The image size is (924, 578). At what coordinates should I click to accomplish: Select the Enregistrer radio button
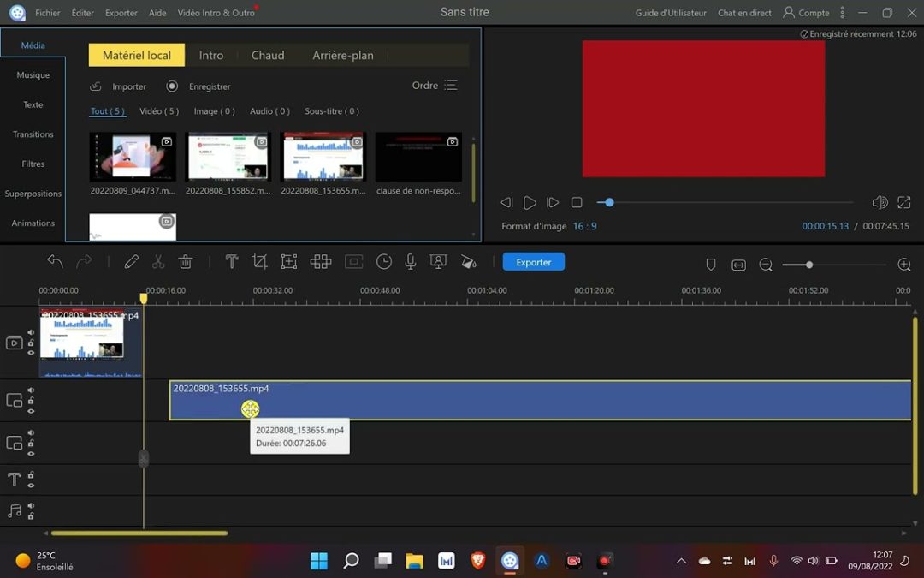pos(171,86)
